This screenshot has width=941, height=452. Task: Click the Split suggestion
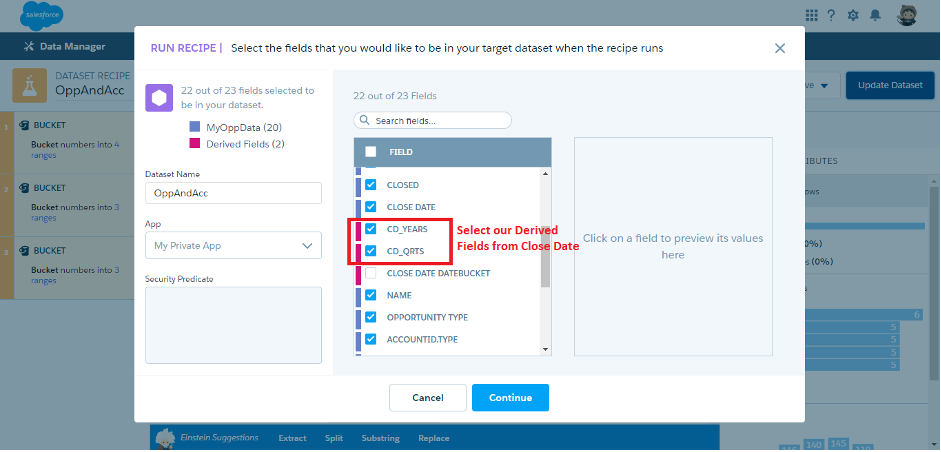tap(334, 438)
